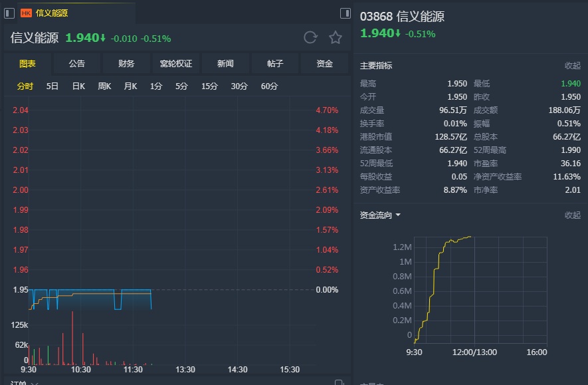Switch chart to 周K
The width and height of the screenshot is (588, 385).
click(104, 86)
